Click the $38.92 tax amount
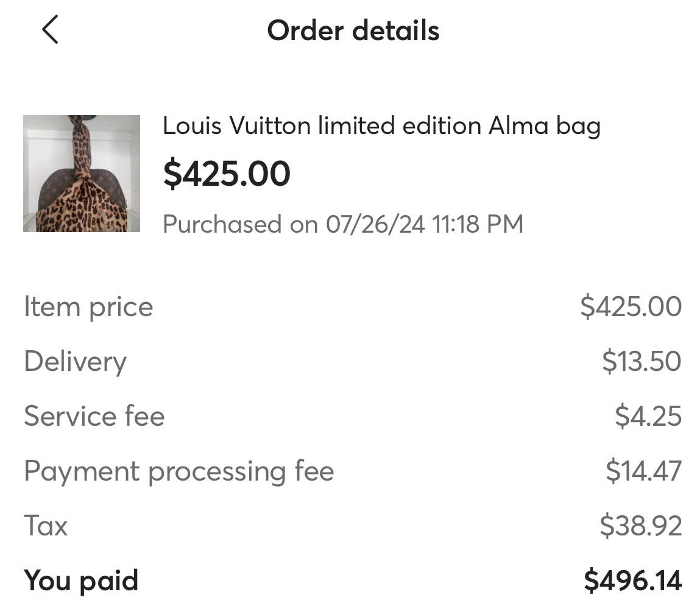Image resolution: width=700 pixels, height=614 pixels. pos(640,526)
